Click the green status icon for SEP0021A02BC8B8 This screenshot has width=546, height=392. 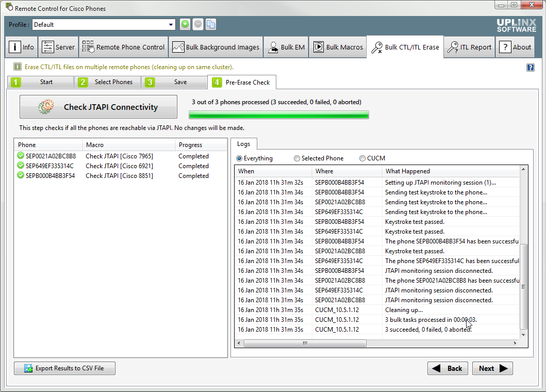coord(21,156)
